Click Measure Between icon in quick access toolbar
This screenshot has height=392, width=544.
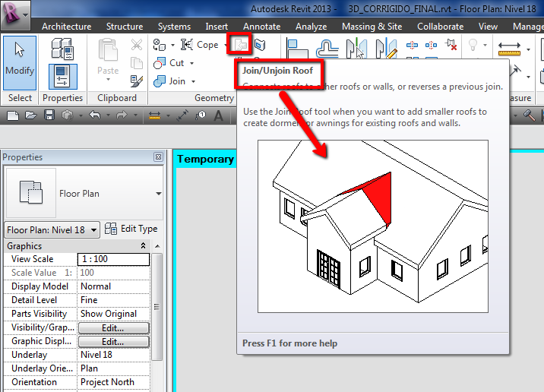coord(154,115)
